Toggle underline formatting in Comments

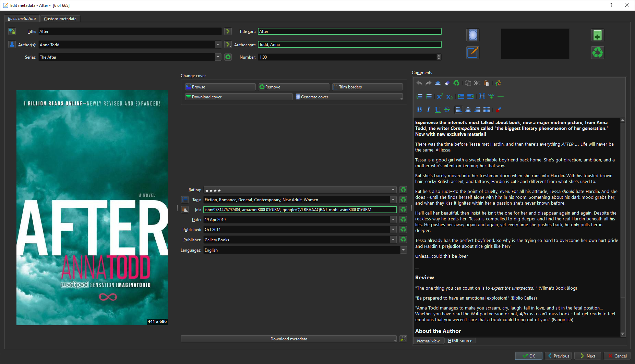click(x=438, y=110)
